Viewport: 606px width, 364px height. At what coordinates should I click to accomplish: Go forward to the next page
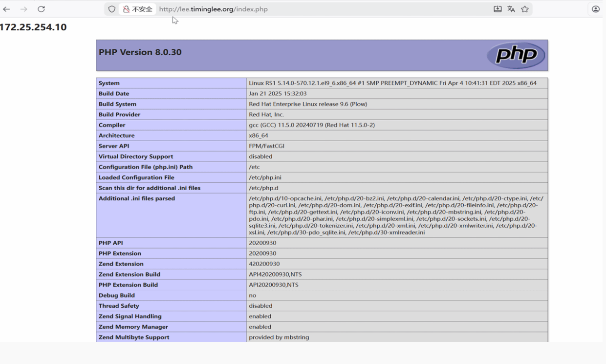(x=23, y=9)
